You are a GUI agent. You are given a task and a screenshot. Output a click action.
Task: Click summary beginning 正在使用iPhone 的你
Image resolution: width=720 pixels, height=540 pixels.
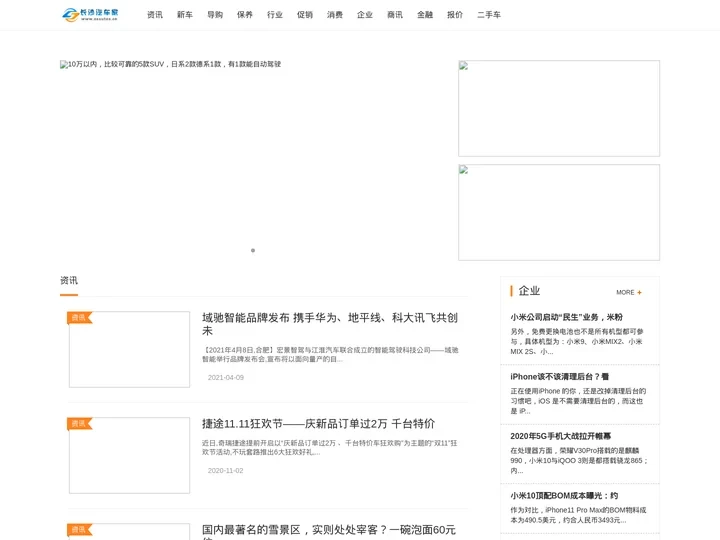pos(578,401)
